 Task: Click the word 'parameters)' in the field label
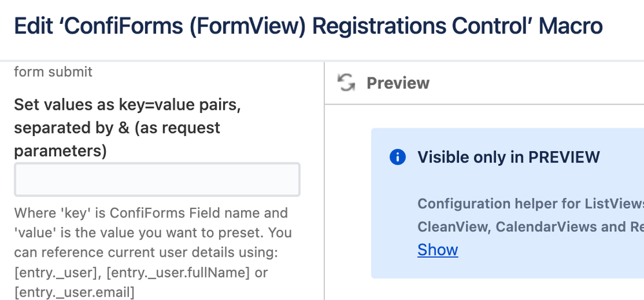(60, 151)
